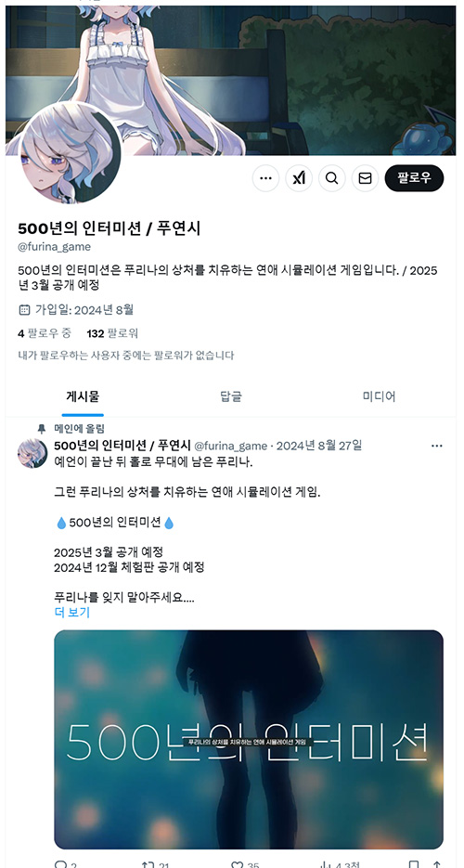The height and width of the screenshot is (868, 464).
Task: Open the pinned post's three-dot menu
Action: [x=437, y=447]
